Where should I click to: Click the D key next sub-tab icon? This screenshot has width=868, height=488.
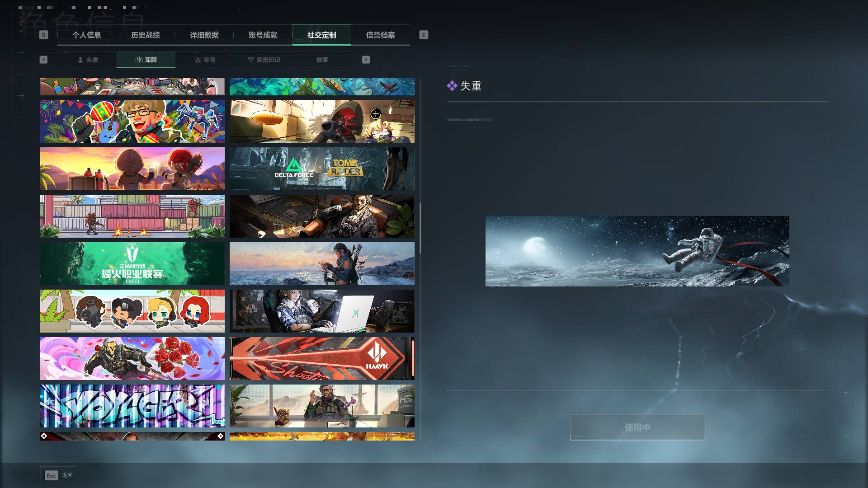click(x=366, y=60)
